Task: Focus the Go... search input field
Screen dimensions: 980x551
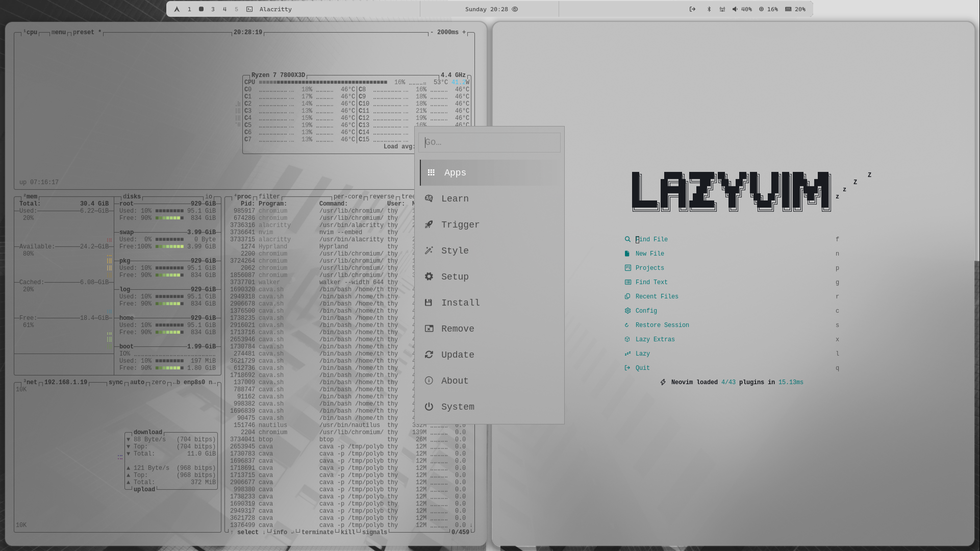Action: 490,142
